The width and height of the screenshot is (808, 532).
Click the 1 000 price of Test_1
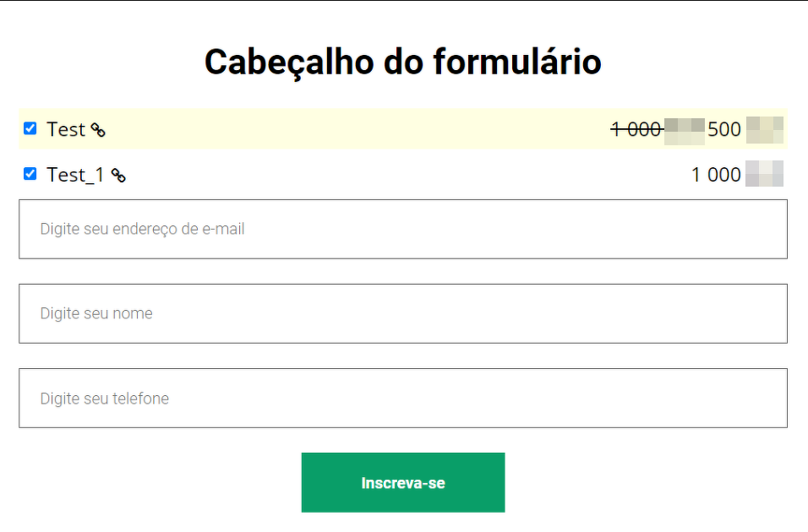click(716, 175)
